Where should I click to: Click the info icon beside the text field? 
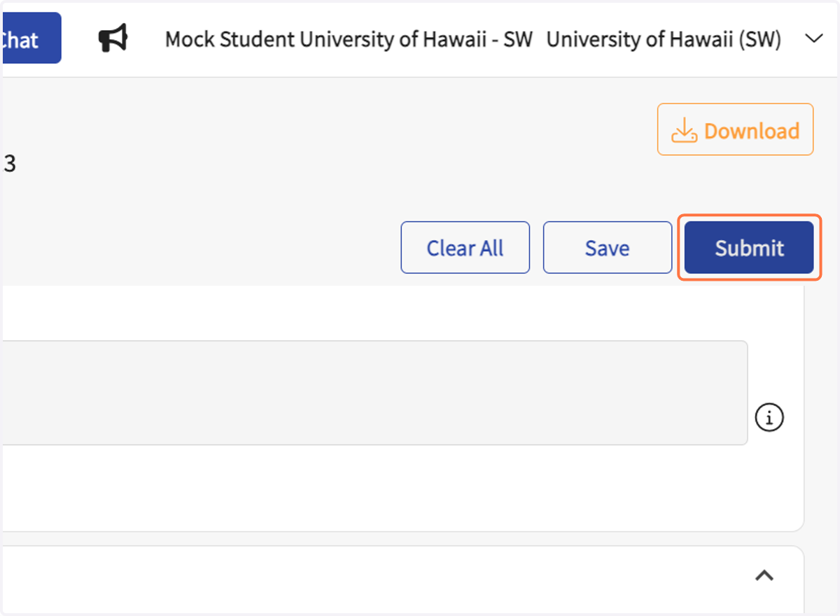coord(769,418)
